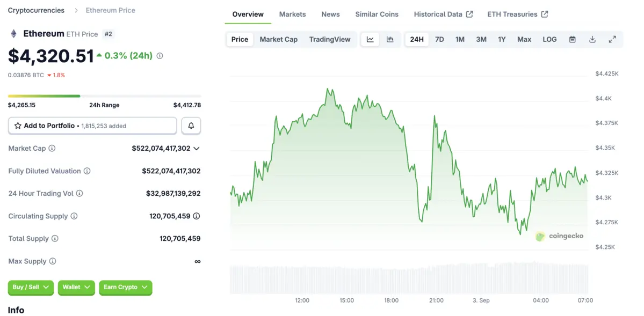
Task: Open the calendar date range picker
Action: 573,39
